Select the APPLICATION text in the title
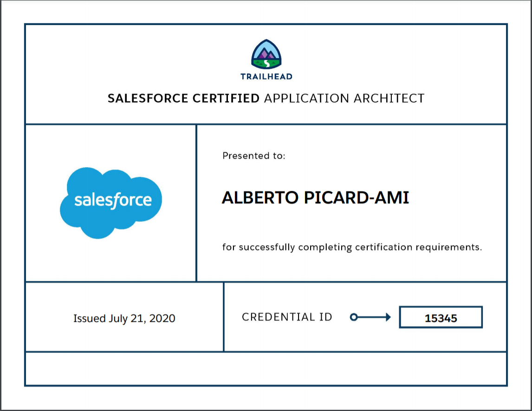Screen dimensions: 532x411 point(306,98)
